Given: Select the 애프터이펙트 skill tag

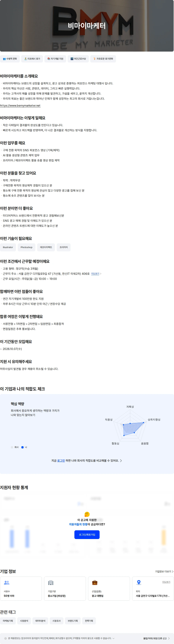Looking at the screenshot, I should point(46,247).
